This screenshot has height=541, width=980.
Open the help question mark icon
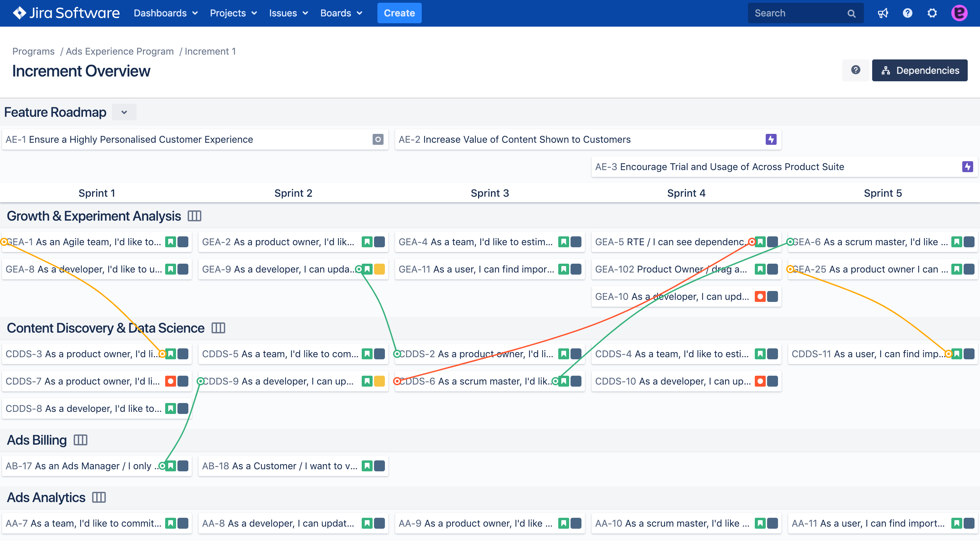coord(907,13)
